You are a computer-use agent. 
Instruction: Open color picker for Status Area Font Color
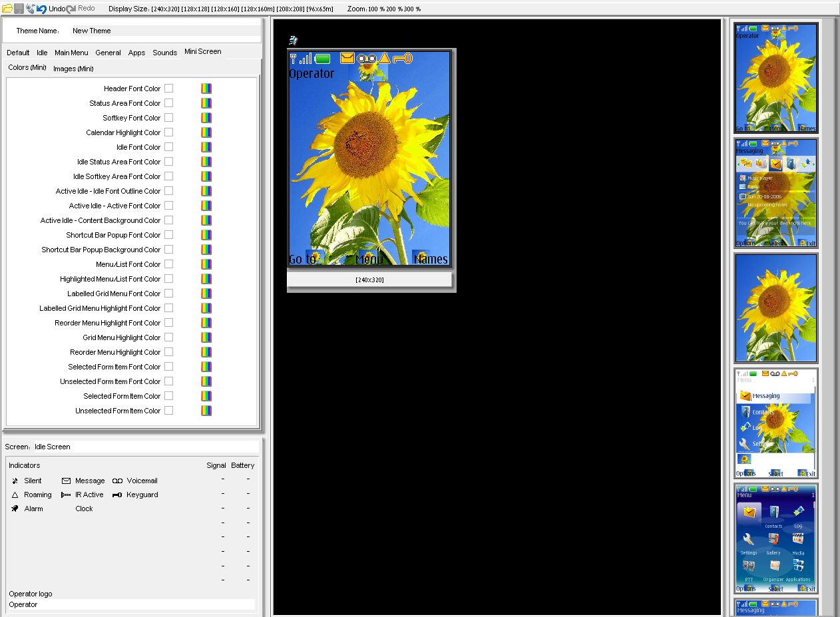coord(206,103)
